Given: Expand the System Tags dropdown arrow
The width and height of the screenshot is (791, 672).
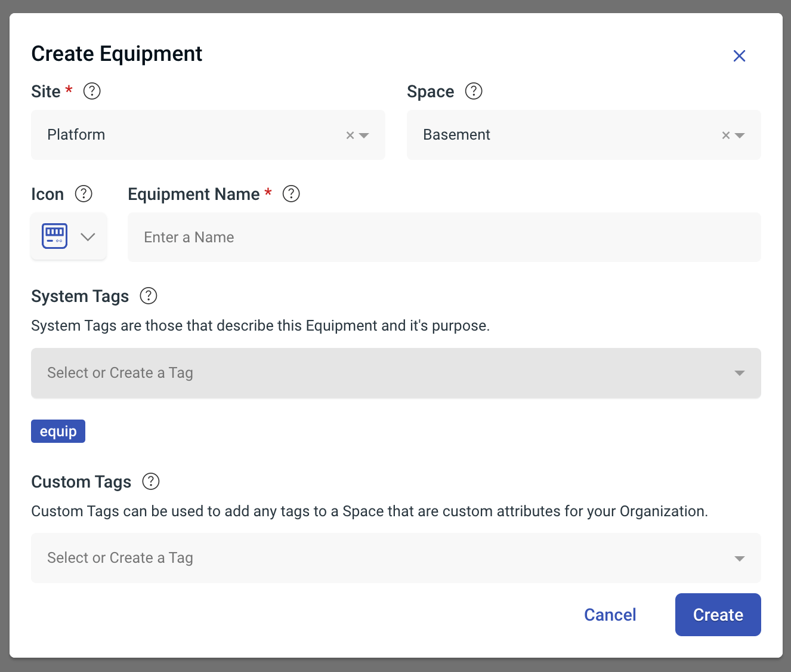Looking at the screenshot, I should (x=740, y=373).
